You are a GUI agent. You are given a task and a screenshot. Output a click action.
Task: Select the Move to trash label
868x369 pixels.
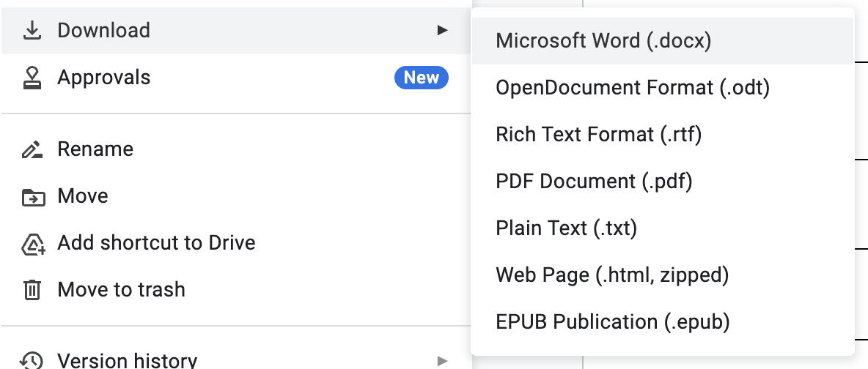pos(121,290)
